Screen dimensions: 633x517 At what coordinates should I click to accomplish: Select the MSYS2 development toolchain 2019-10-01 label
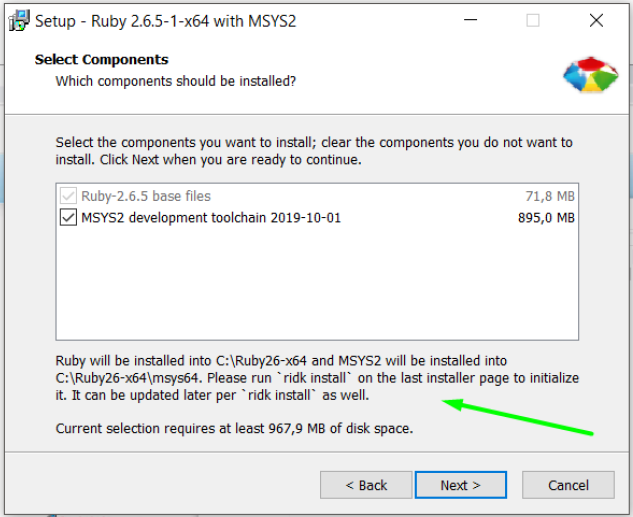pos(211,218)
